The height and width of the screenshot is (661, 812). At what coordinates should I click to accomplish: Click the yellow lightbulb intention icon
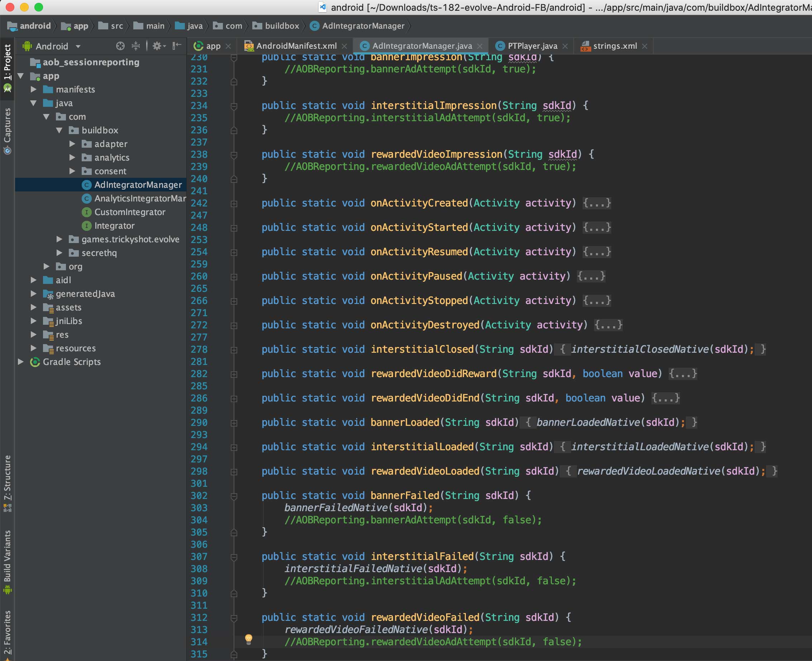click(x=249, y=639)
